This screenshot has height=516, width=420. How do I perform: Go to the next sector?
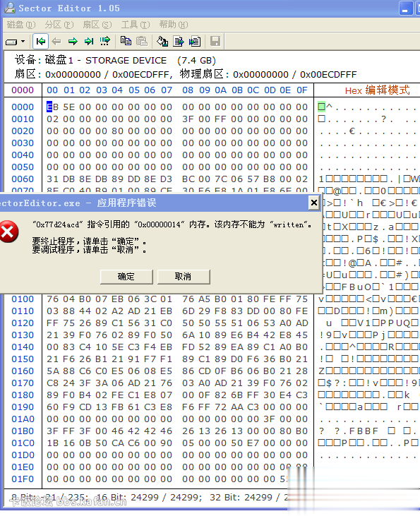click(73, 42)
